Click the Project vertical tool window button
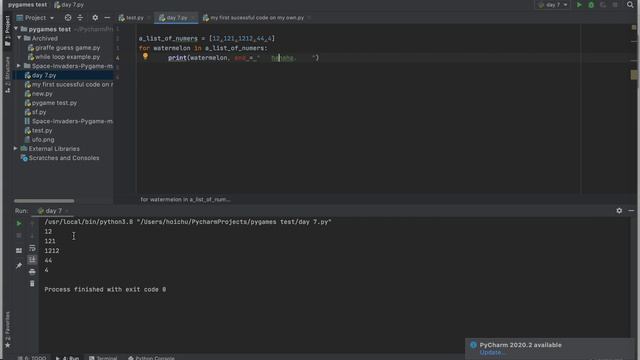 (7, 31)
